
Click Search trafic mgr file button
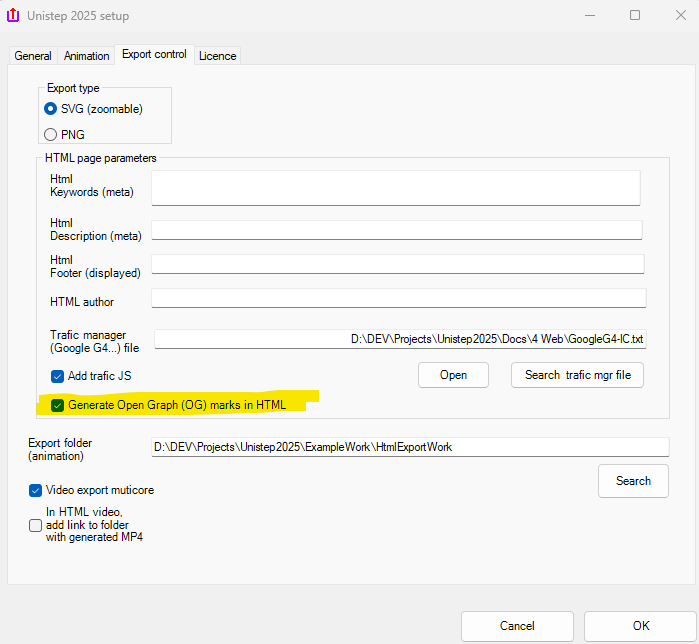pyautogui.click(x=577, y=375)
